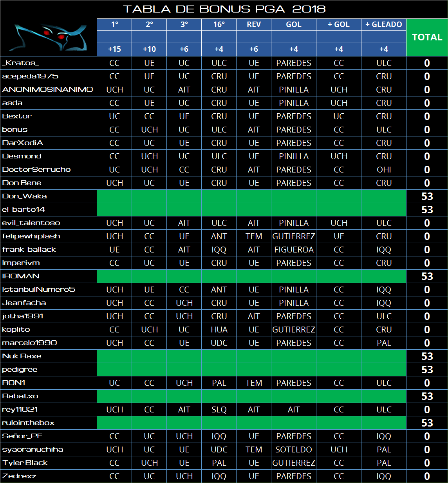448x483 pixels.
Task: Click the +6 cell under the REV header
Action: click(x=254, y=49)
